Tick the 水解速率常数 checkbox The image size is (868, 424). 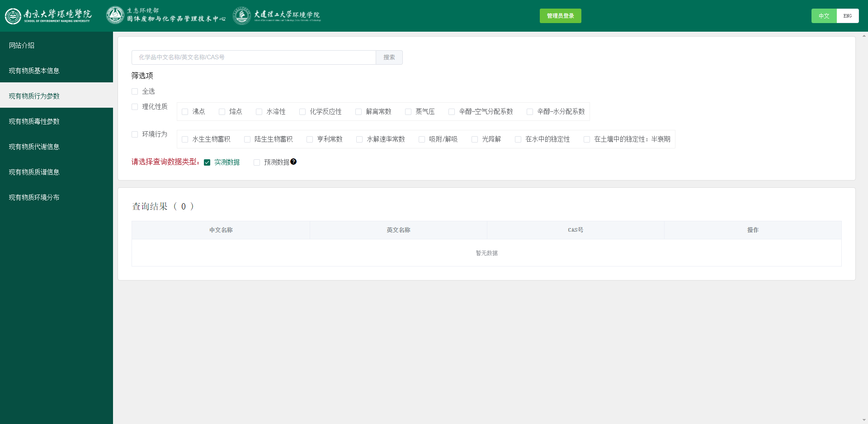click(359, 139)
